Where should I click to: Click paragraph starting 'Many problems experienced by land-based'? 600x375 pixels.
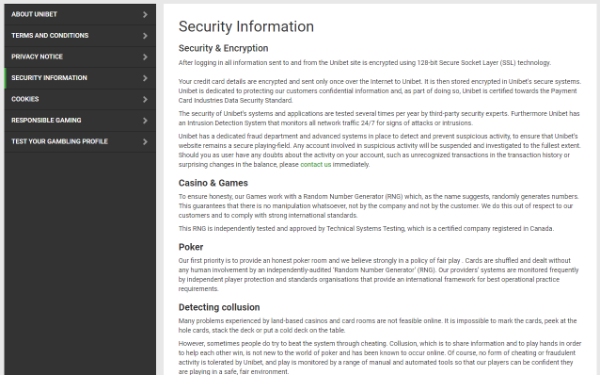click(x=377, y=326)
